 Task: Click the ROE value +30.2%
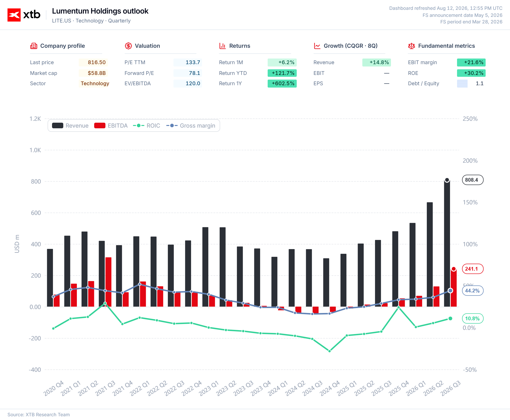pyautogui.click(x=471, y=73)
